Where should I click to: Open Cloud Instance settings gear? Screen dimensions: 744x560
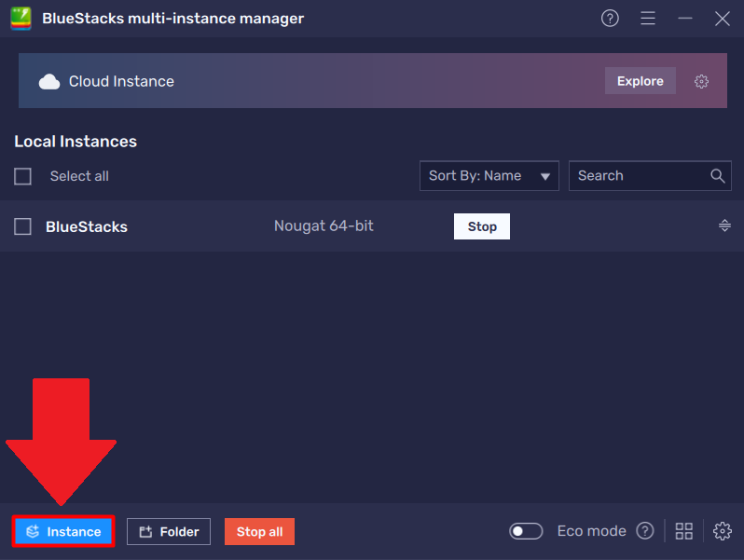[701, 81]
